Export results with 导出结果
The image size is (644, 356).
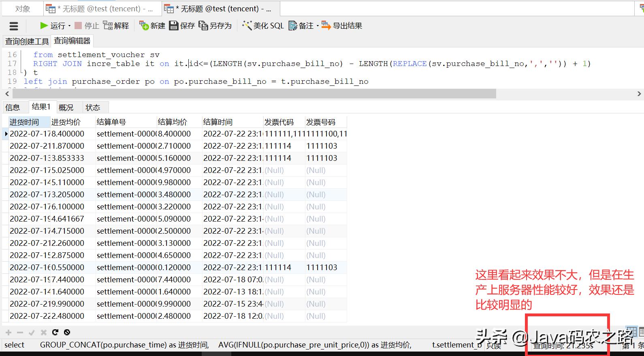pos(342,26)
